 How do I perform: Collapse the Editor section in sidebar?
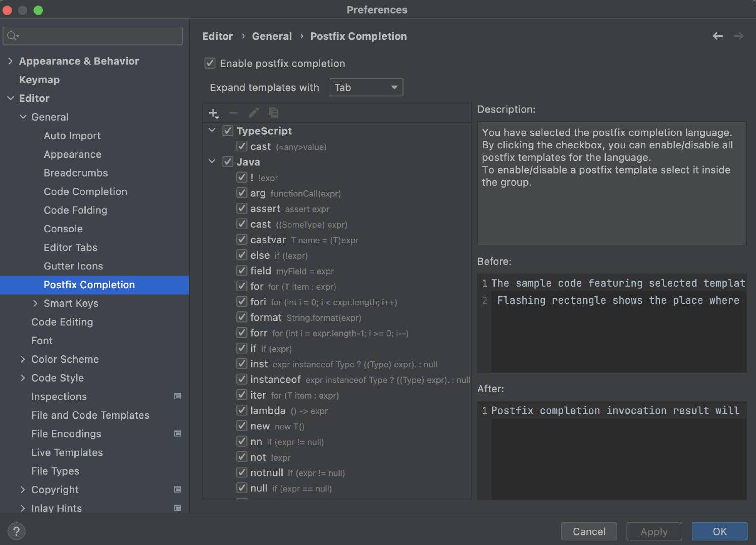click(x=11, y=98)
